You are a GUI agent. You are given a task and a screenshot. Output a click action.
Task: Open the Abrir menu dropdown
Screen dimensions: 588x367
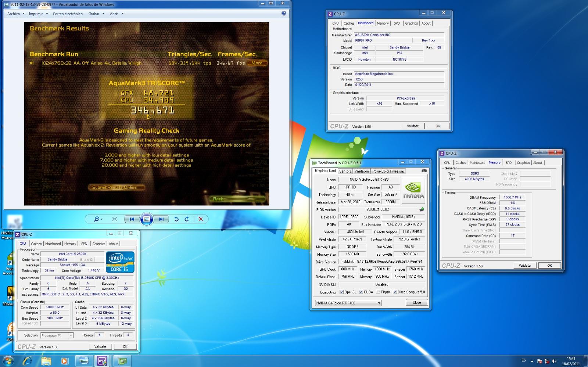(x=116, y=14)
